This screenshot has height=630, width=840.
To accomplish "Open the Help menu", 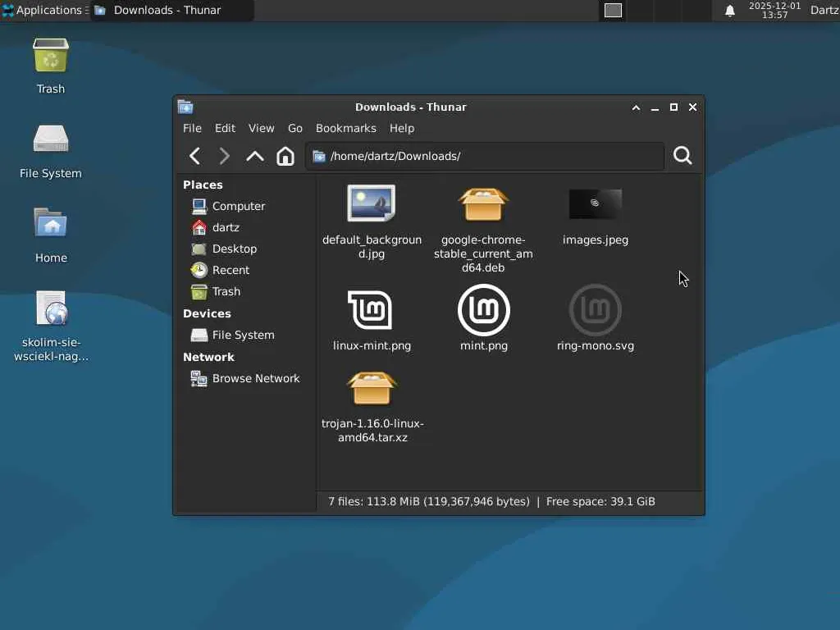I will point(402,128).
